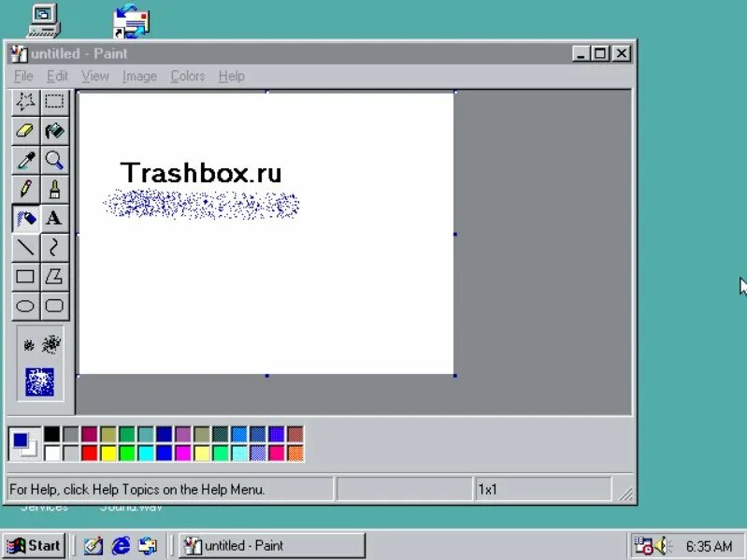Maximize the Paint window
This screenshot has height=560, width=747.
click(x=600, y=53)
